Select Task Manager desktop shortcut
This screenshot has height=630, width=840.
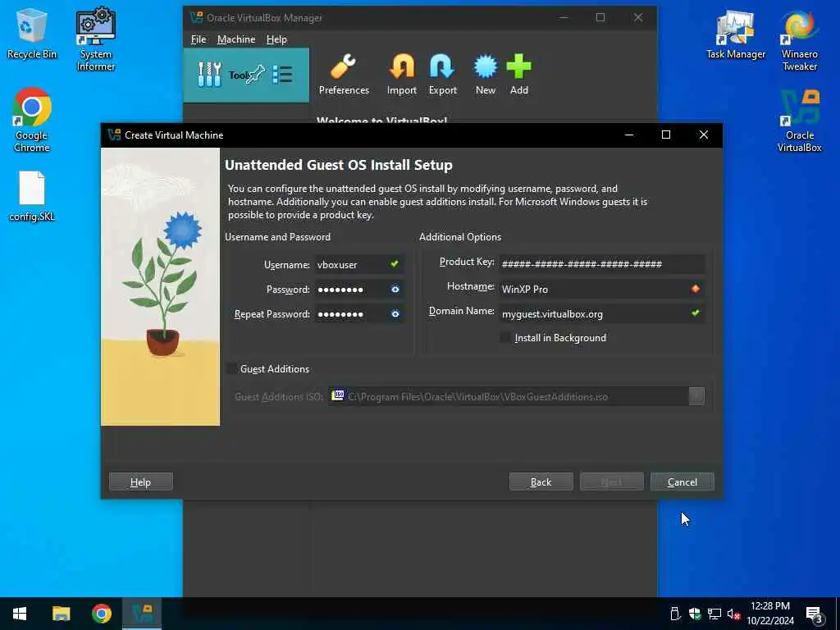tap(736, 34)
